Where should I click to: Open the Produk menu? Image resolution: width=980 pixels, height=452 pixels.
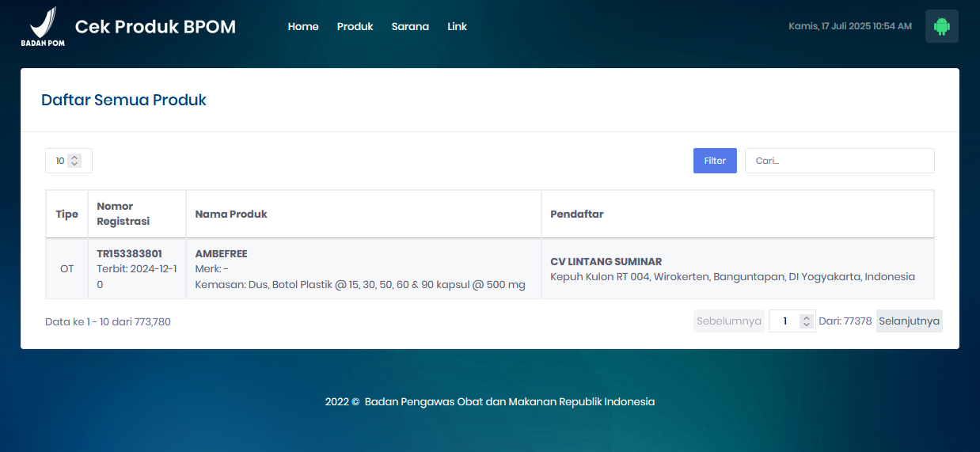pos(355,27)
